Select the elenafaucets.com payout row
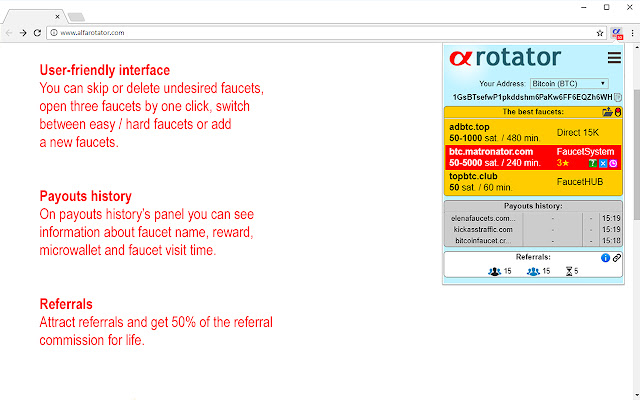Viewport: 640px width, 400px height. (533, 218)
